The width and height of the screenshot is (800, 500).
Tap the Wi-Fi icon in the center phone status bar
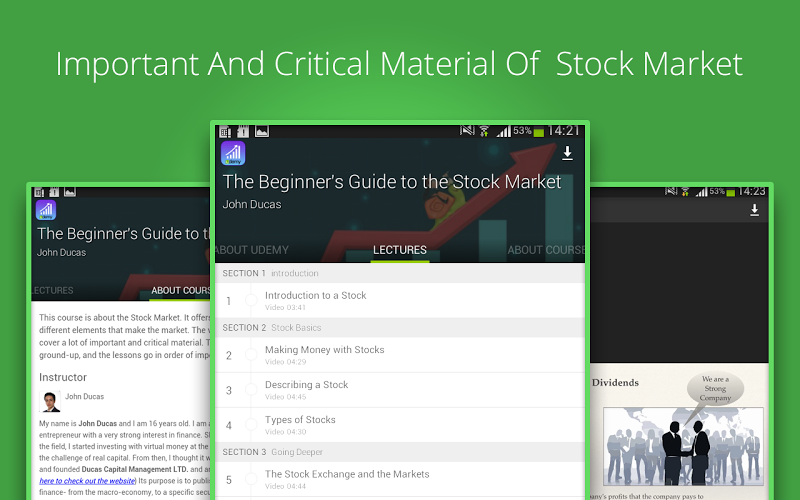[x=484, y=132]
